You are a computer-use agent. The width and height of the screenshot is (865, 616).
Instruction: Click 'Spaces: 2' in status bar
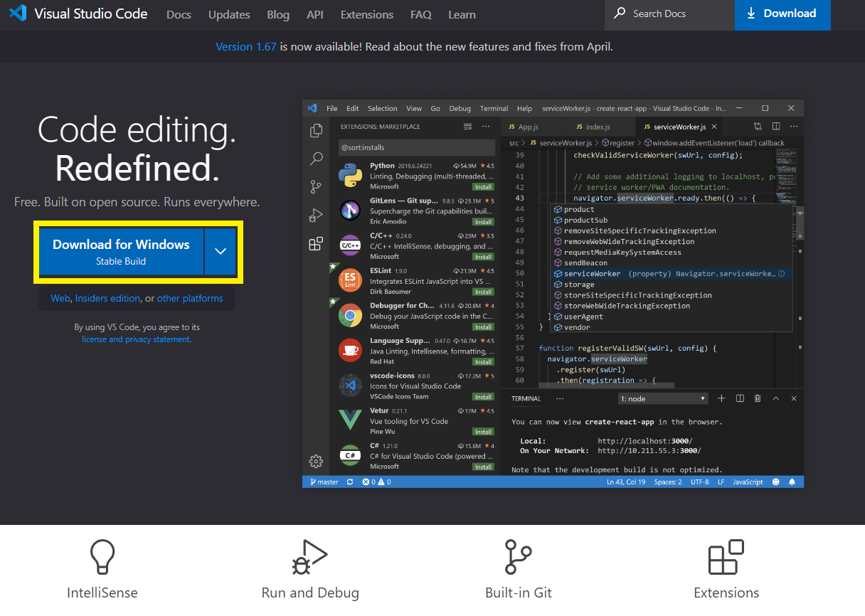(x=668, y=482)
